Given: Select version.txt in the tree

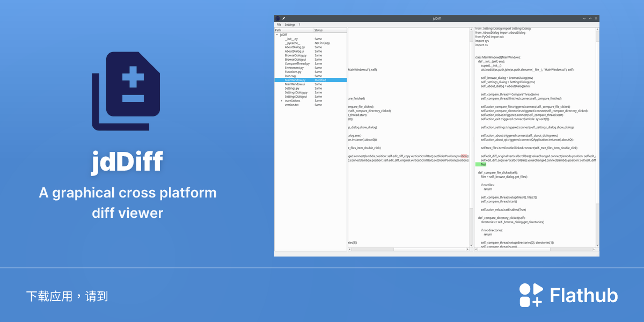Looking at the screenshot, I should [x=291, y=105].
